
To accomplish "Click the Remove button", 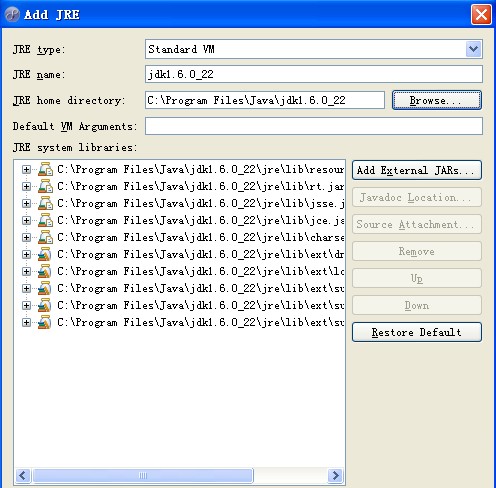I will tap(417, 251).
